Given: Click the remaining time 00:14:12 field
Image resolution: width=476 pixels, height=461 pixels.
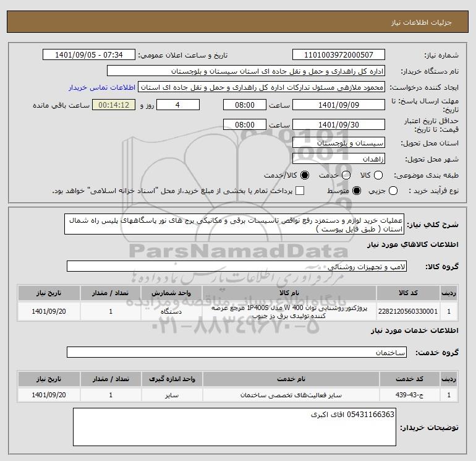Looking at the screenshot, I should pyautogui.click(x=114, y=105).
